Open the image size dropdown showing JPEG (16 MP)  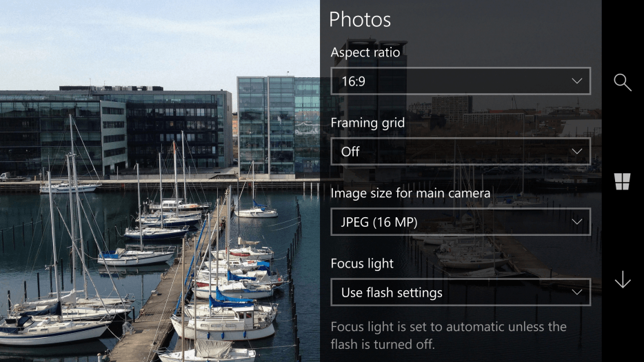point(461,222)
